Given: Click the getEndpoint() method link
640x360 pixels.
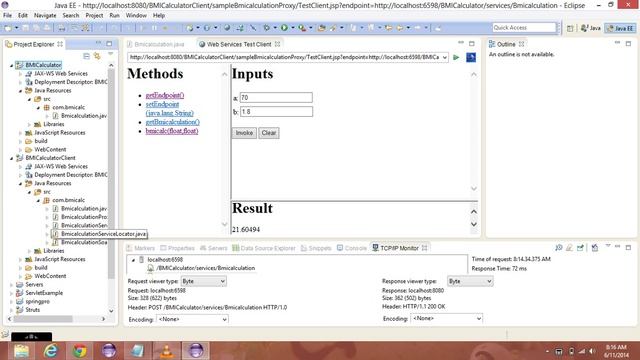Looking at the screenshot, I should [165, 95].
